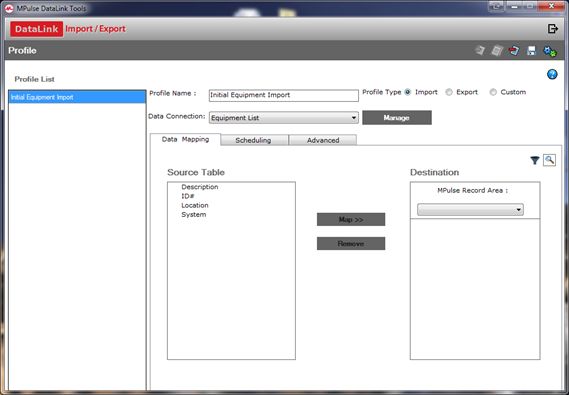
Task: Select the Import profile type radio button
Action: [408, 92]
